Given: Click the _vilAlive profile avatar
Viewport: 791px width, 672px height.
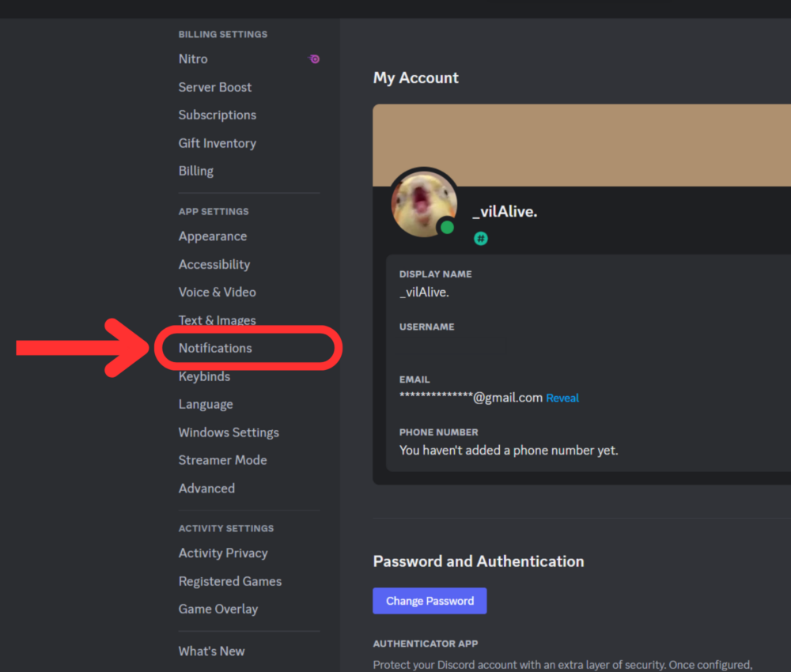Looking at the screenshot, I should [424, 203].
